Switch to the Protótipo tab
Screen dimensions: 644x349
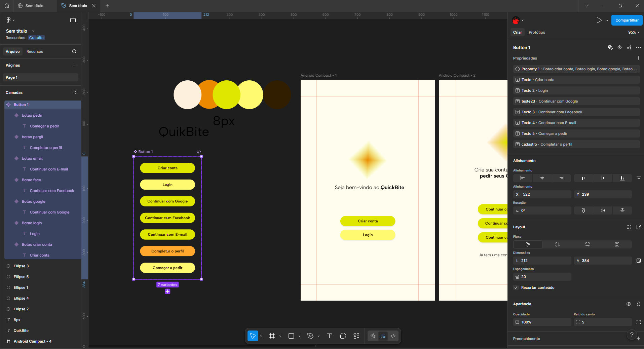tap(537, 32)
